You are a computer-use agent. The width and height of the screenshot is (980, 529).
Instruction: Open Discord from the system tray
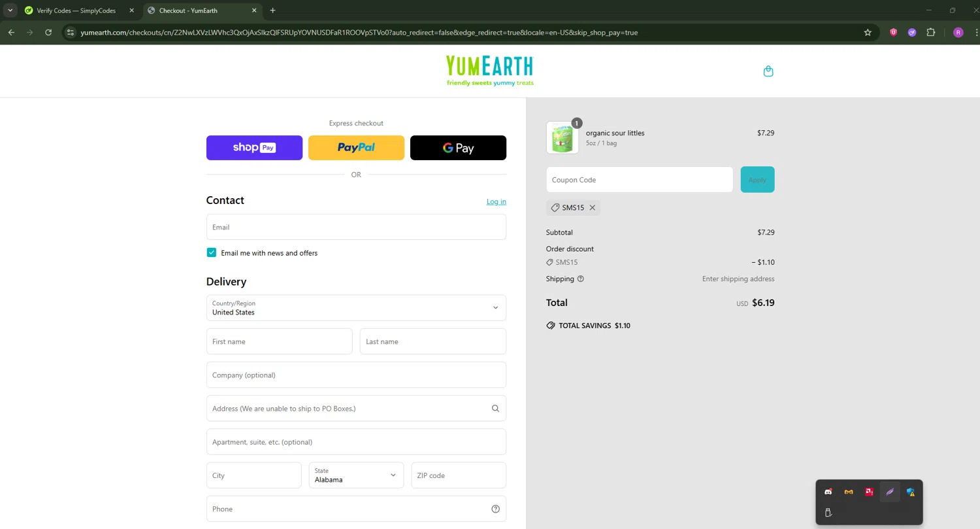(828, 492)
